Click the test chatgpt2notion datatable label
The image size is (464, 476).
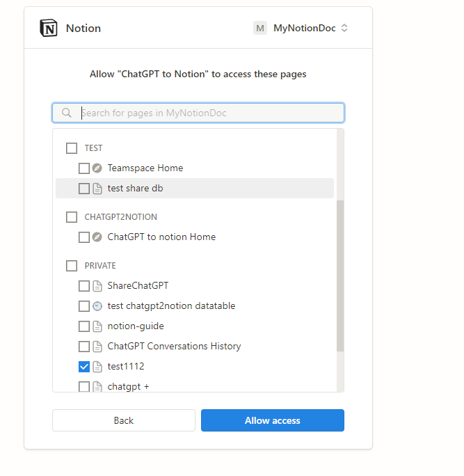pos(171,306)
